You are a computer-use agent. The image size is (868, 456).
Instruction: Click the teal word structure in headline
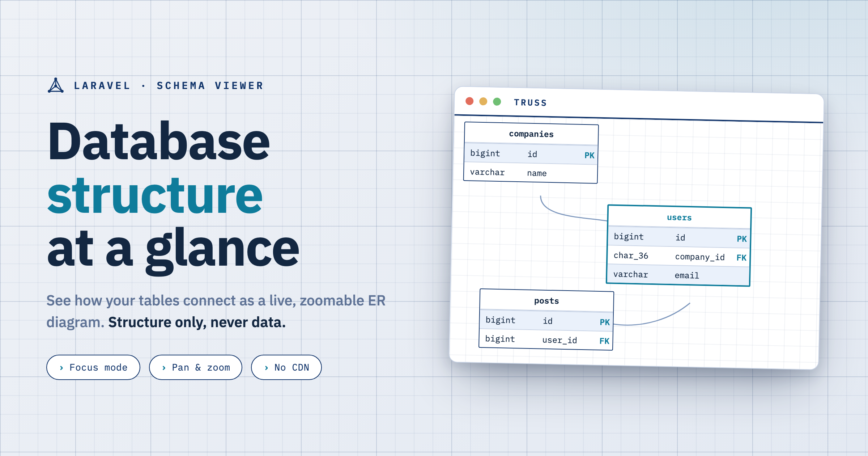coord(155,195)
